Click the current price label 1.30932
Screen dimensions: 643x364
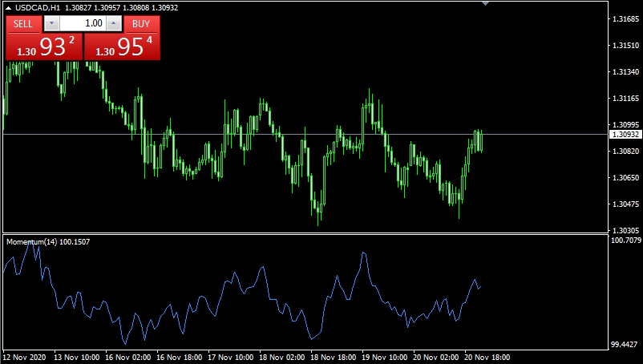click(x=625, y=135)
